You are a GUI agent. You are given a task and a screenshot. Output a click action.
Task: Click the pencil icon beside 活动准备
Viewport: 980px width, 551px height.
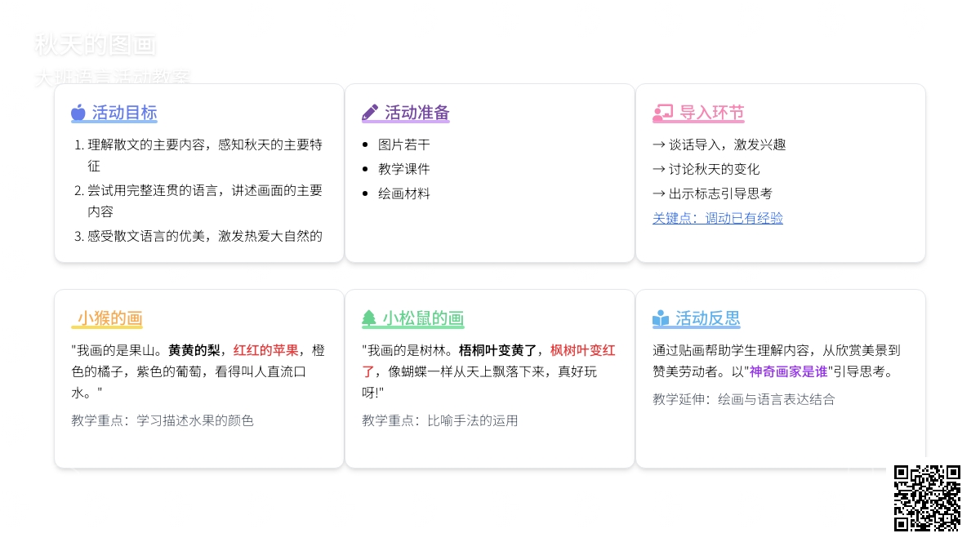tap(370, 113)
